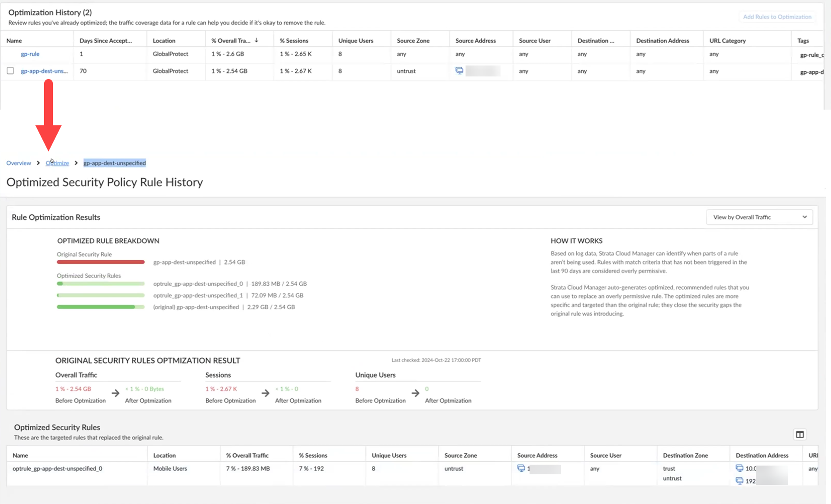Check the gp-app-dest-unspecified row checkbox
This screenshot has width=831, height=504.
[10, 71]
